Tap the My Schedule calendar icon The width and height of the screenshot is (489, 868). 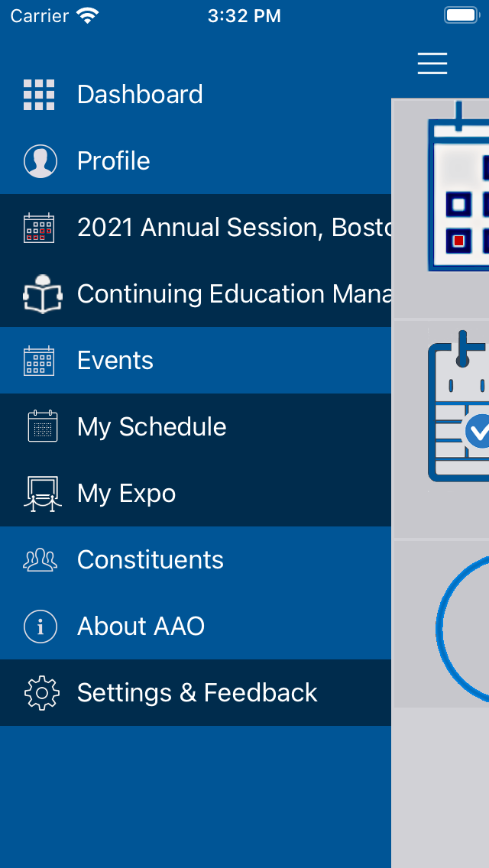click(42, 426)
